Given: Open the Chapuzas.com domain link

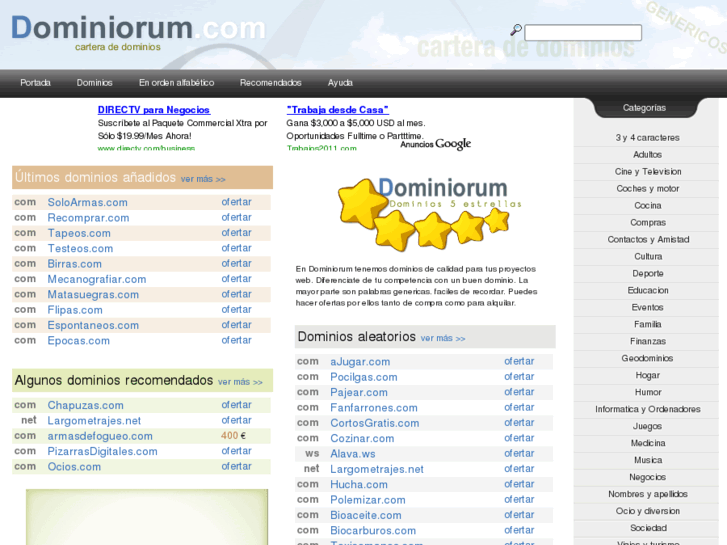Looking at the screenshot, I should (x=85, y=405).
